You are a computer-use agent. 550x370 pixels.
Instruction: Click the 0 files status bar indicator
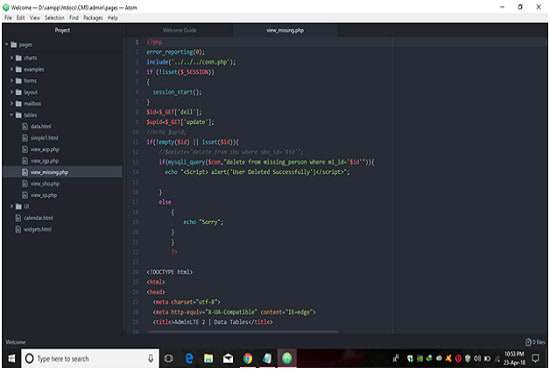[x=535, y=342]
